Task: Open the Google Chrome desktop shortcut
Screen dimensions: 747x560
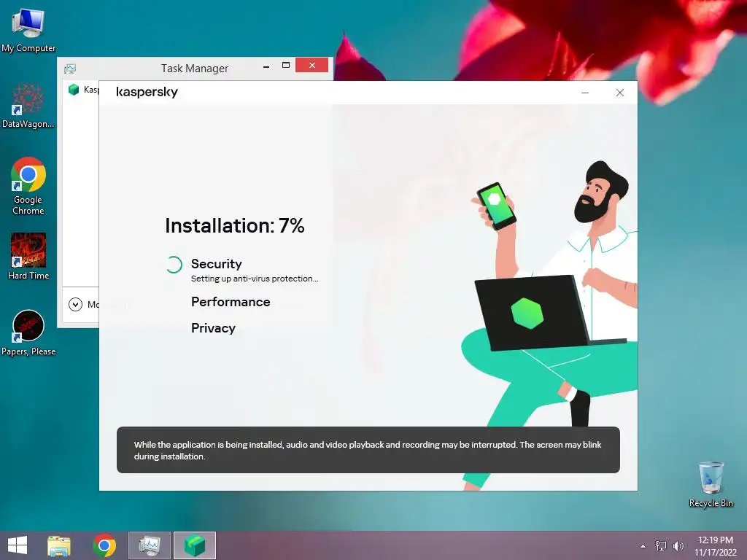Action: tap(28, 186)
